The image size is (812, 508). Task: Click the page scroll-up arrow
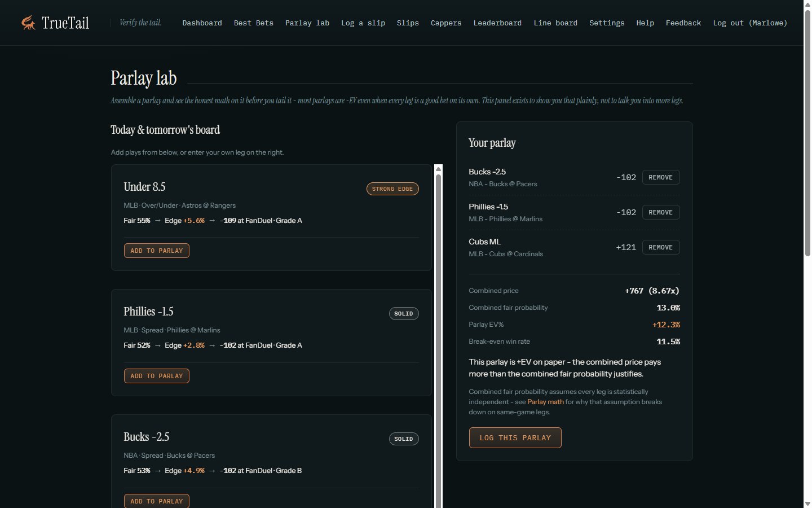click(807, 4)
